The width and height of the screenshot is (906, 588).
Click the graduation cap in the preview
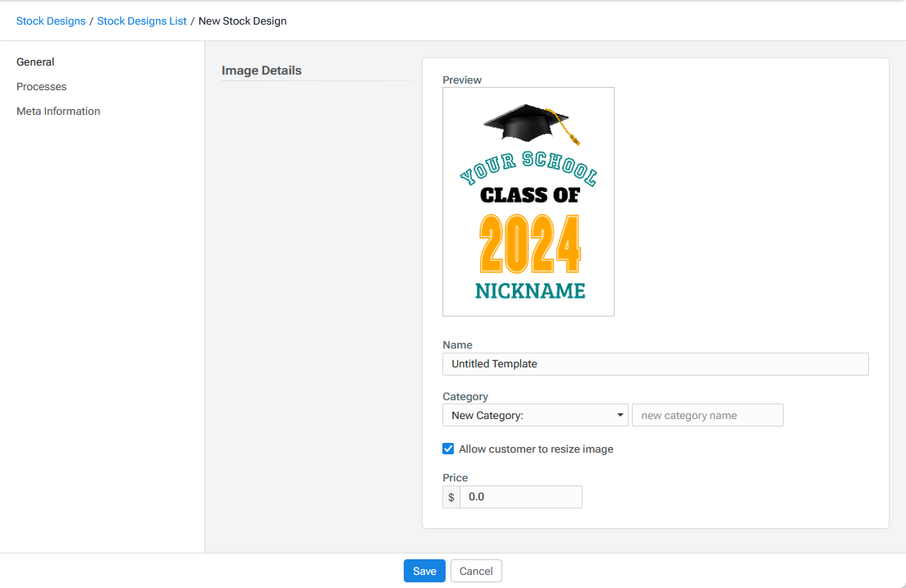tap(526, 124)
